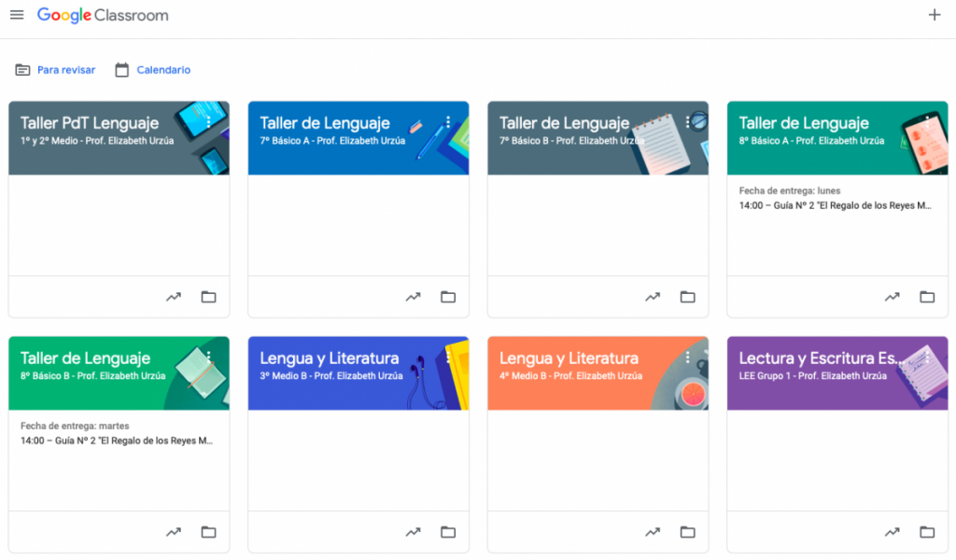Image resolution: width=956 pixels, height=560 pixels.
Task: Open gradebook trend icon for LEE Grupo 1
Action: click(892, 532)
